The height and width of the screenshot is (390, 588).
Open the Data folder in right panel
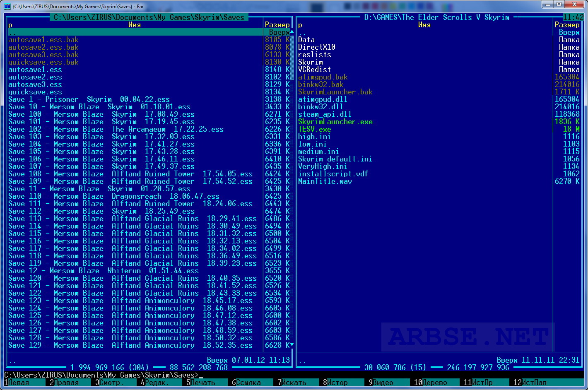tap(306, 40)
